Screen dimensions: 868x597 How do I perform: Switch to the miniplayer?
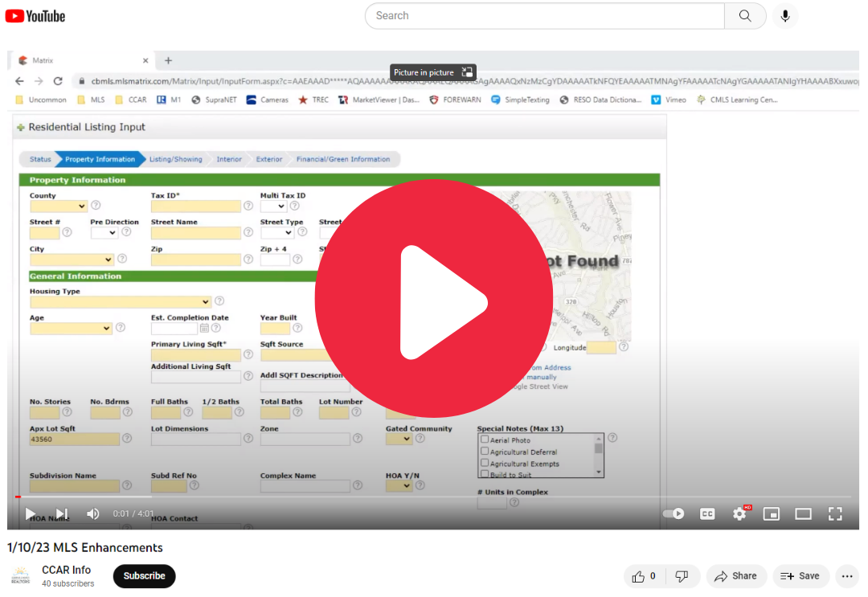click(771, 514)
